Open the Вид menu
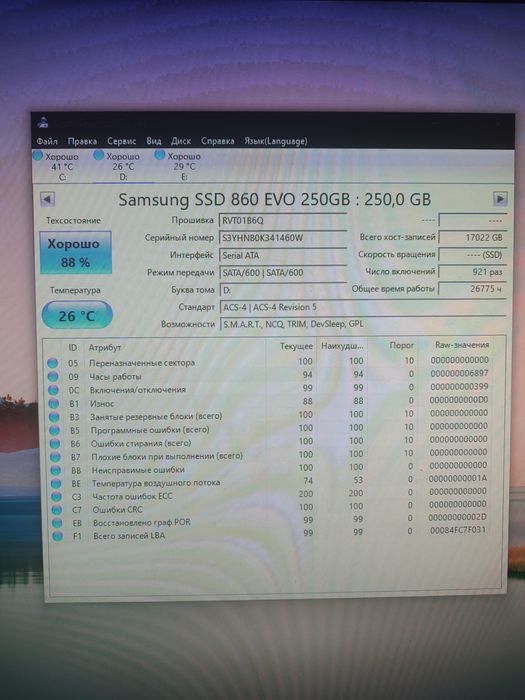 154,141
